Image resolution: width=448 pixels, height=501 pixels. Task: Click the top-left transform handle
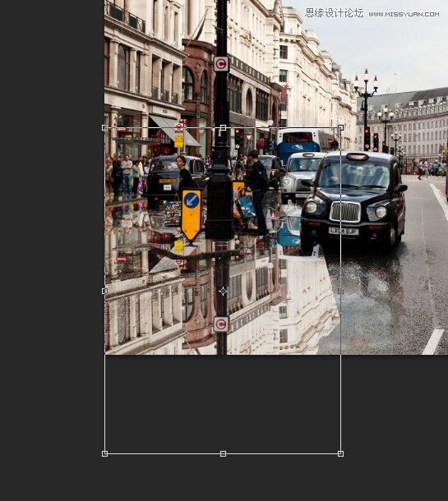(104, 128)
